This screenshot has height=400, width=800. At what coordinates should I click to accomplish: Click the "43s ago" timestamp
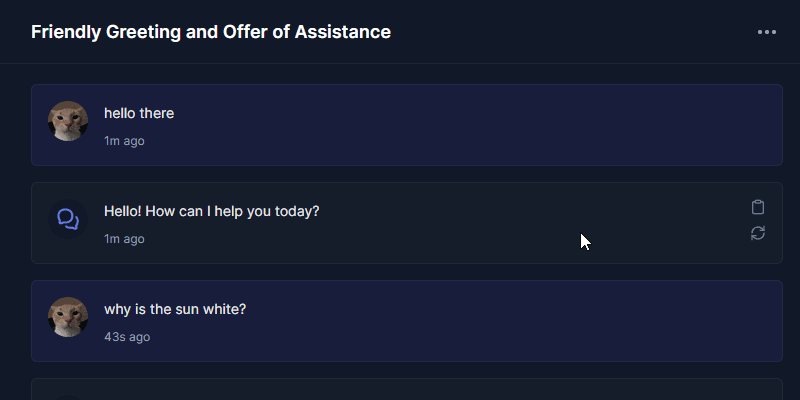127,337
